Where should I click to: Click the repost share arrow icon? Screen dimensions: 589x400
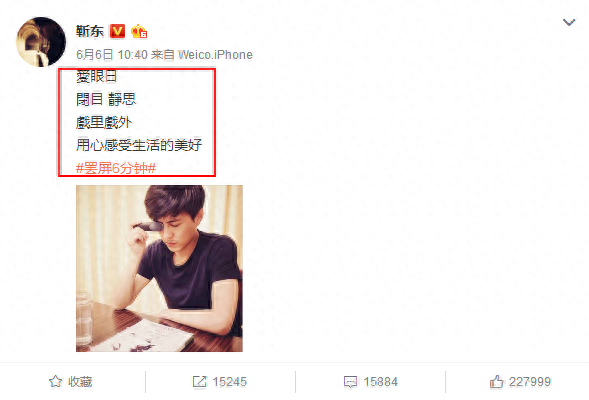199,382
